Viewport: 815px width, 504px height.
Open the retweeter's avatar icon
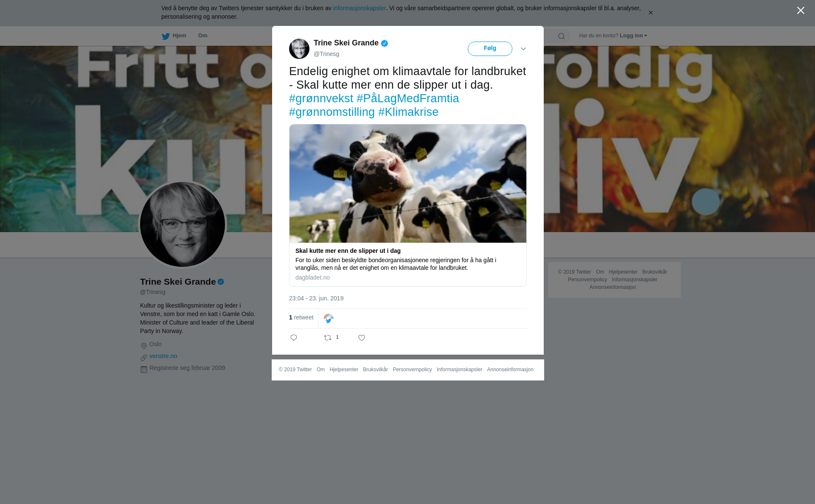point(329,318)
